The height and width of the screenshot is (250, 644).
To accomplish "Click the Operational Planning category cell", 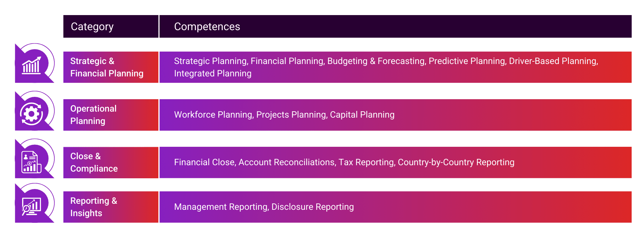I will tap(93, 115).
